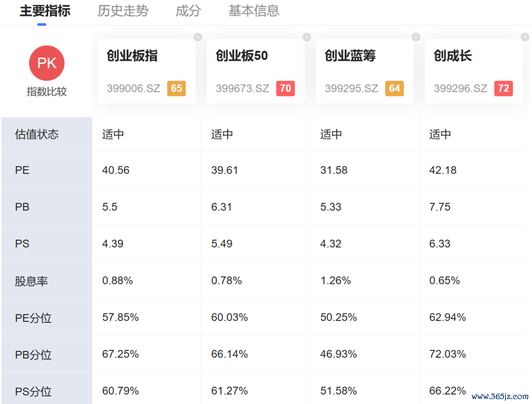
Task: Close the 创成长 comparison card
Action: coord(525,37)
